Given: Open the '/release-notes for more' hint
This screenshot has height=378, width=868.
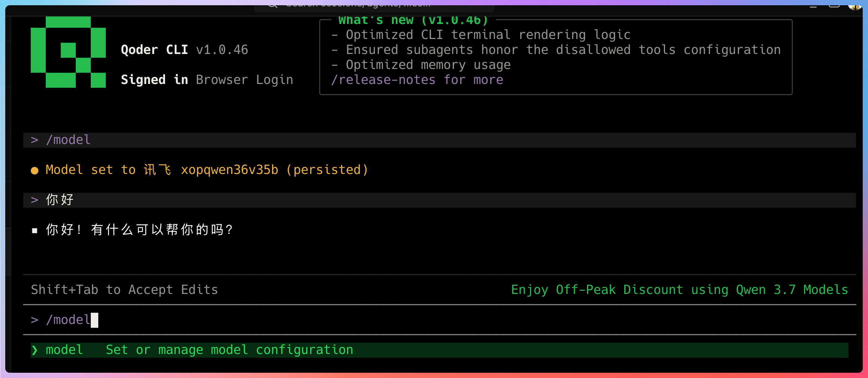Looking at the screenshot, I should 417,80.
